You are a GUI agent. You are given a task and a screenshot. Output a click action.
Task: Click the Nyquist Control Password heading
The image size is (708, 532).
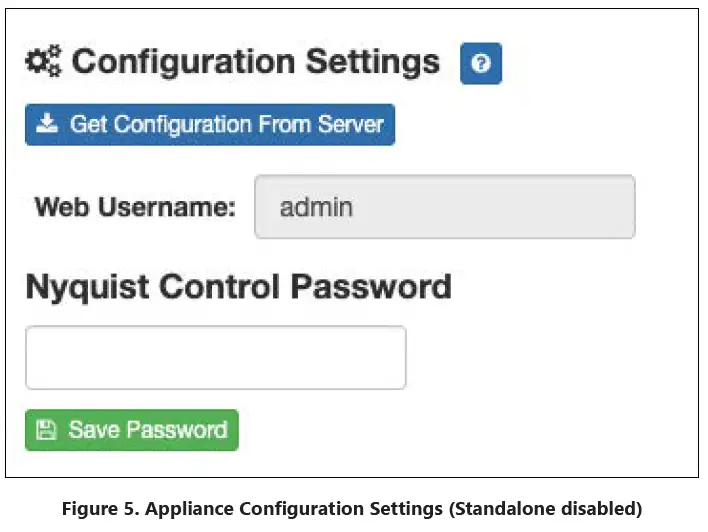[238, 287]
